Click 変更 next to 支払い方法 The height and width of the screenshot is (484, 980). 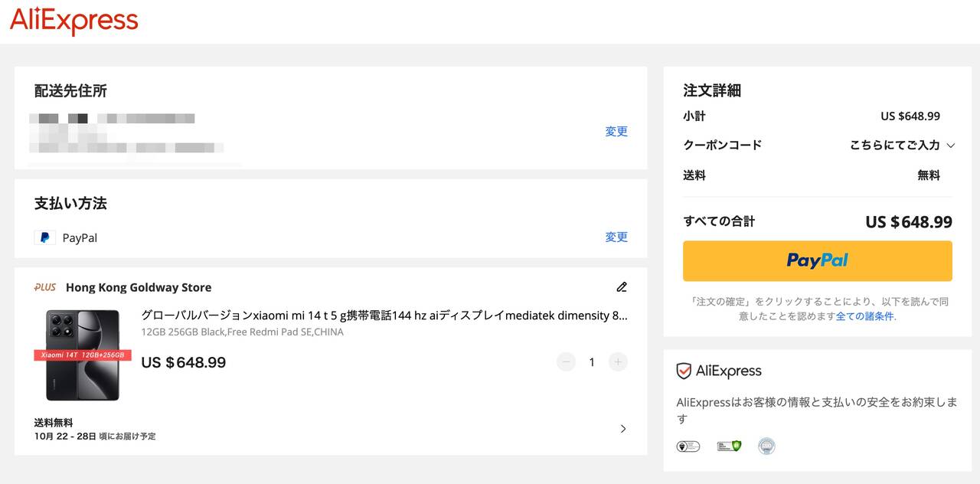(x=616, y=237)
